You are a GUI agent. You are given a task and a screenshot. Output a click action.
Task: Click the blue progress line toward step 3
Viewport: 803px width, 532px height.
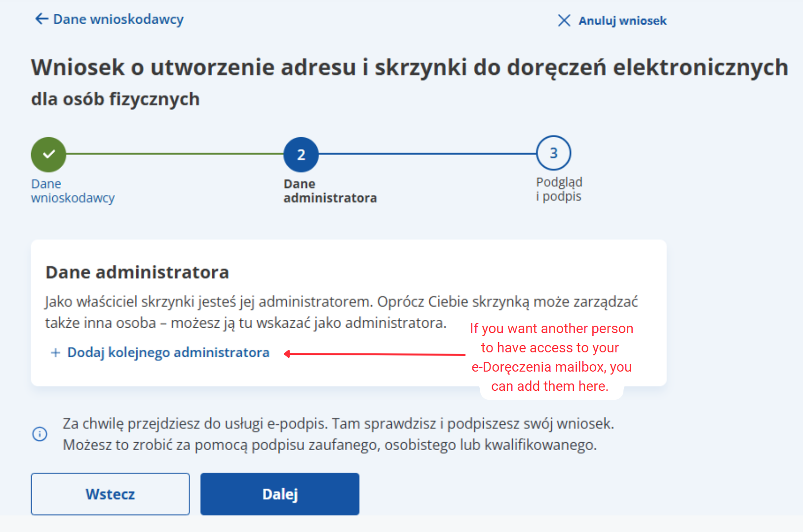[x=427, y=154]
